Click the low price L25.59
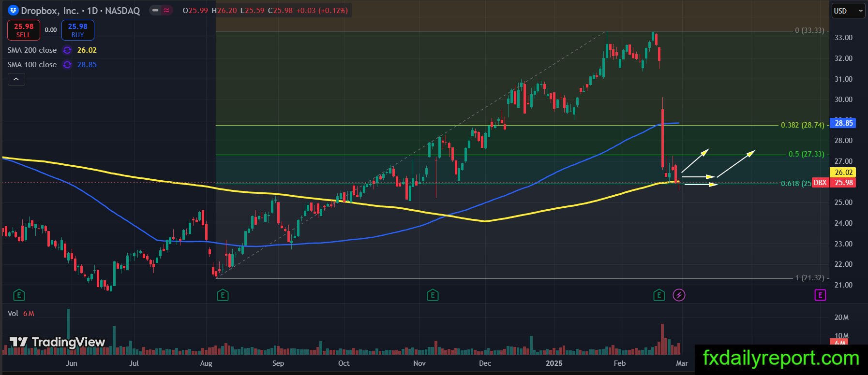Screen dimensions: 868x375 tap(252, 11)
